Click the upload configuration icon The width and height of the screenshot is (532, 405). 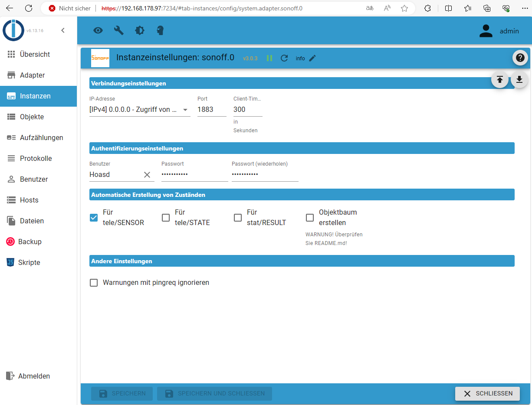(500, 79)
